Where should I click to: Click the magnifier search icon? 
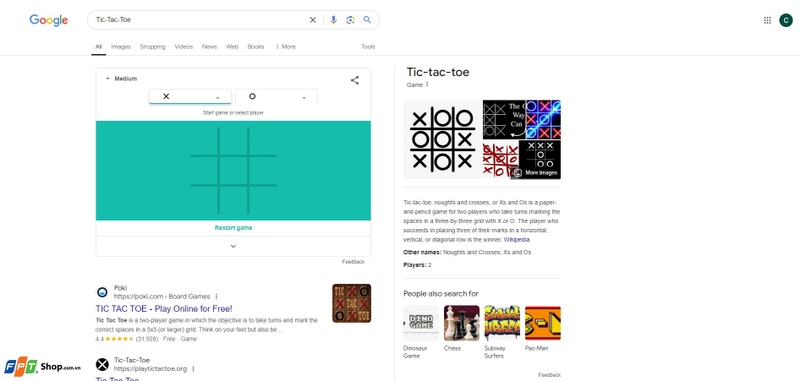point(367,20)
